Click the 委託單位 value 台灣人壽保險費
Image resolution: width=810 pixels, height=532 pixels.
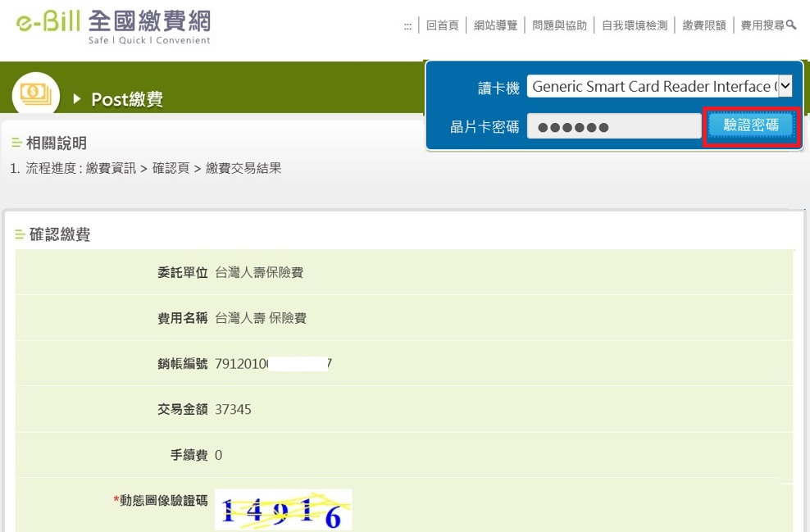coord(259,273)
